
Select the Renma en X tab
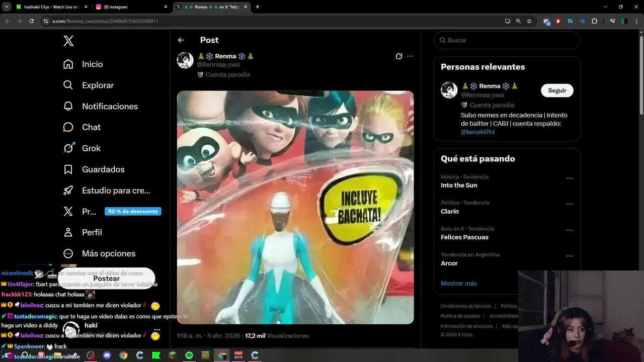tap(211, 7)
